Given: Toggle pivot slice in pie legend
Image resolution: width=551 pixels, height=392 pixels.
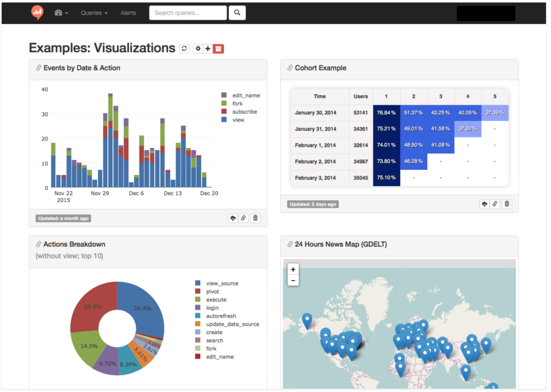Looking at the screenshot, I should click(207, 291).
